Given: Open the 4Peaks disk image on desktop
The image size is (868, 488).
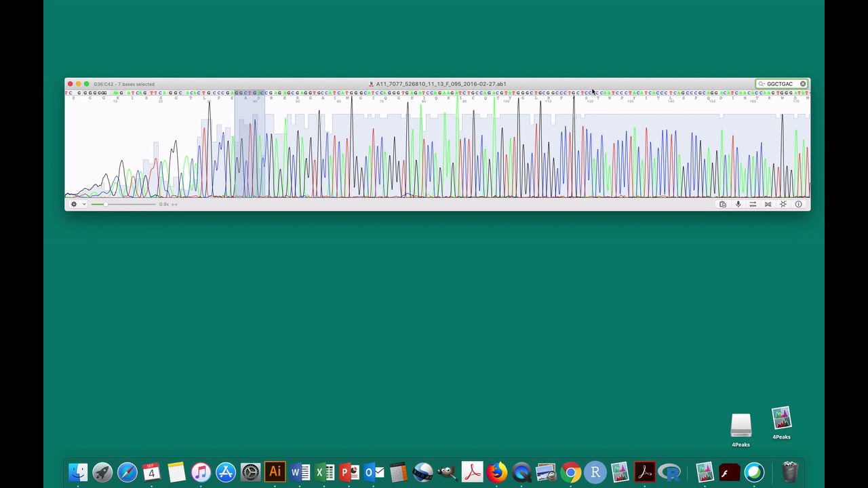Looking at the screenshot, I should (x=741, y=431).
